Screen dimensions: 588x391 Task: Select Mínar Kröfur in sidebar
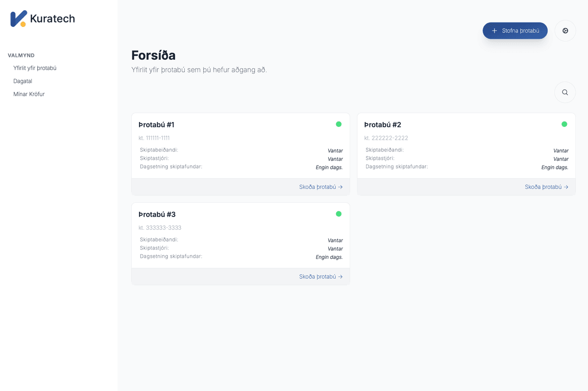coord(29,94)
